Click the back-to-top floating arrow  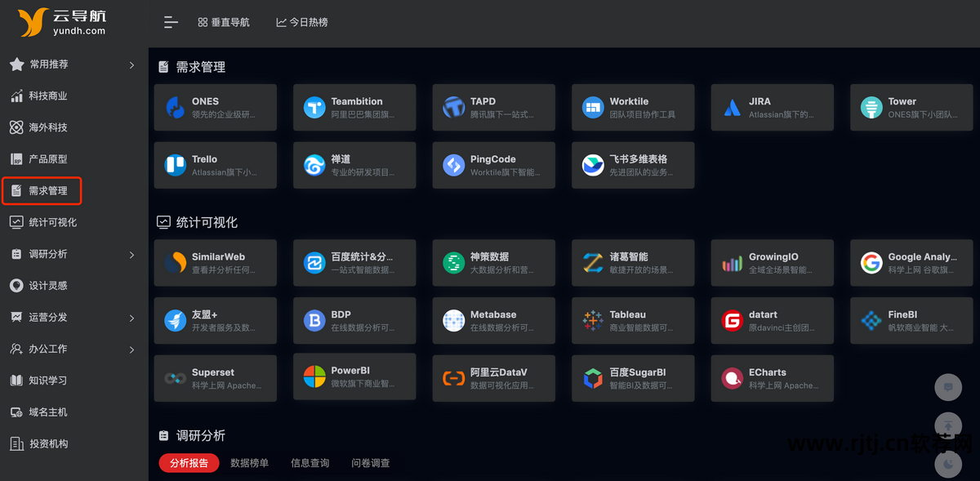click(x=948, y=425)
